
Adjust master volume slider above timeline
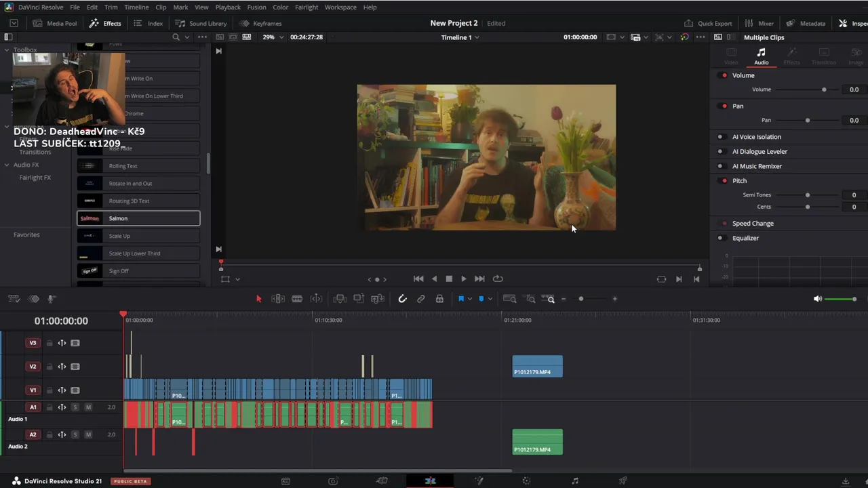(854, 299)
